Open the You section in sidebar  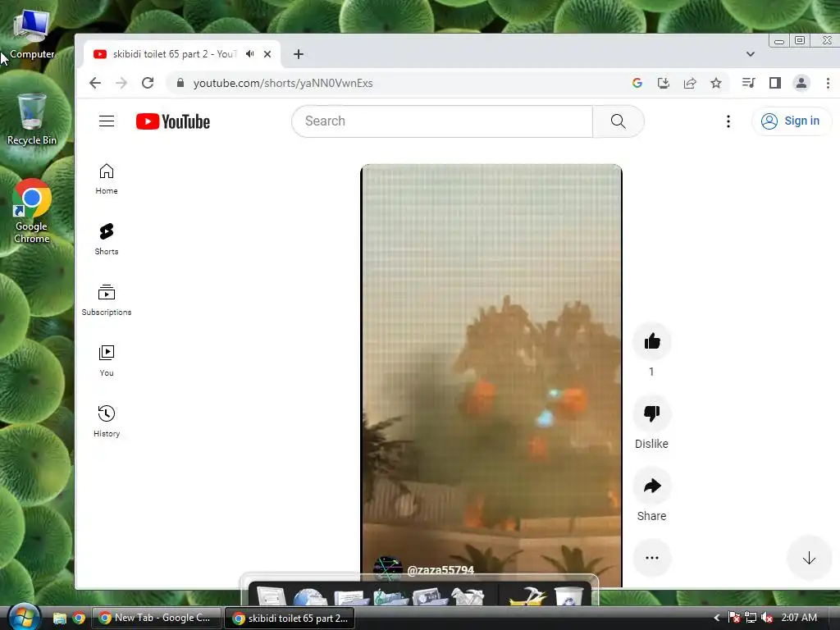(x=107, y=361)
